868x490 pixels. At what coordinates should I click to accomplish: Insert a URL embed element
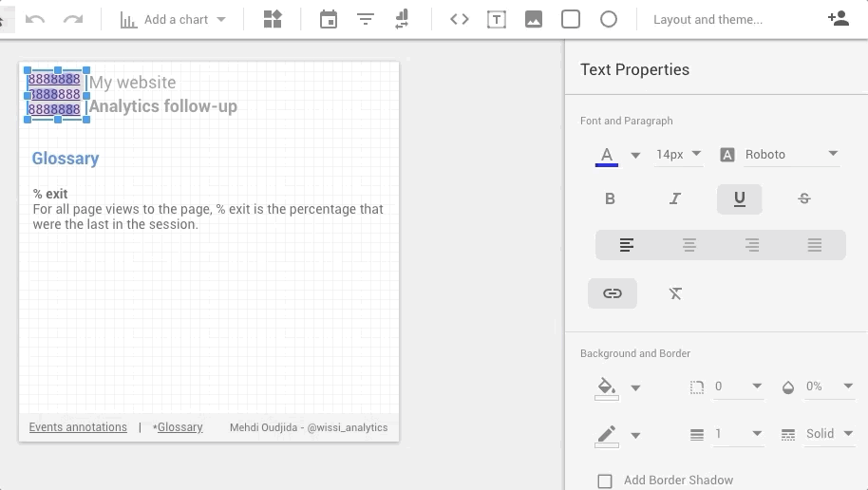coord(460,19)
